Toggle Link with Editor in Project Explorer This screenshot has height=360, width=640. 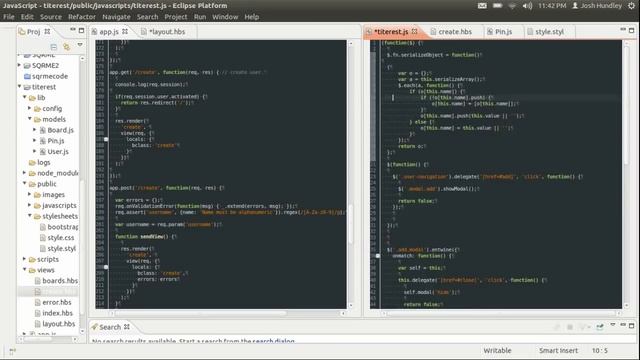[x=66, y=47]
